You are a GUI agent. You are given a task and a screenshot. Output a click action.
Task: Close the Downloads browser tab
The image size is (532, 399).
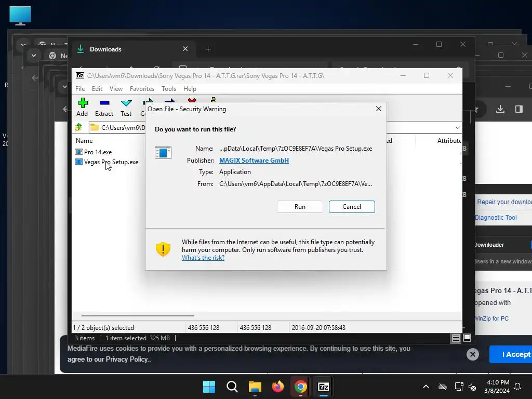[185, 49]
